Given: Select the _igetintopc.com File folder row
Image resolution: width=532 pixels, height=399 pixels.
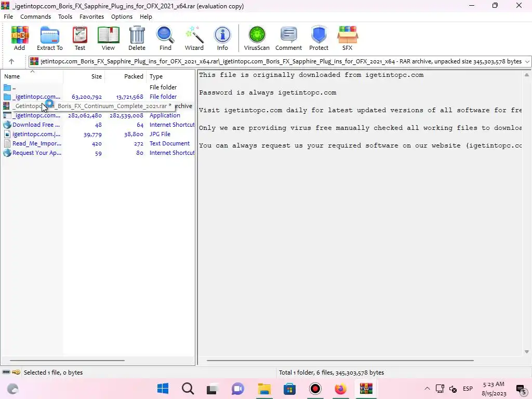Looking at the screenshot, I should tap(98, 97).
